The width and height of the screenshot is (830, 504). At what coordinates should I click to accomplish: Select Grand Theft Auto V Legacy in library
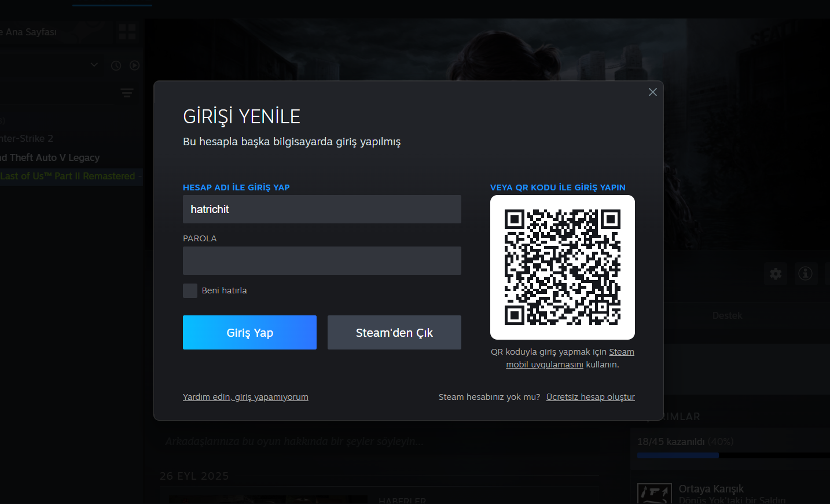[x=50, y=157]
